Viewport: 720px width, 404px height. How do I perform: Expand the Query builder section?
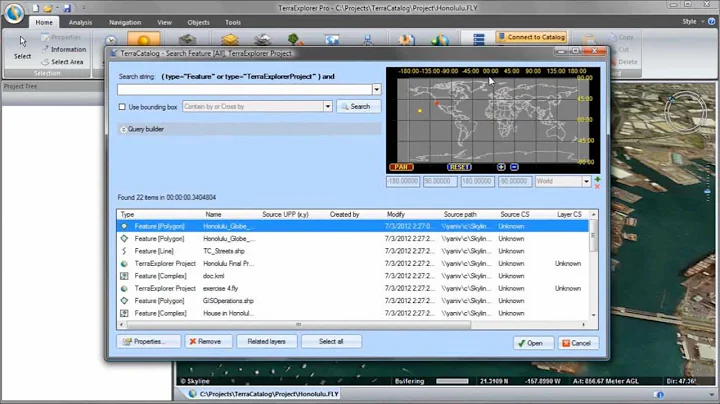click(123, 129)
